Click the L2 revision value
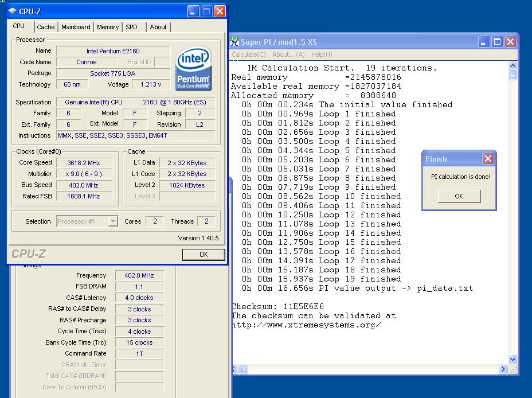The image size is (532, 398). click(x=200, y=124)
